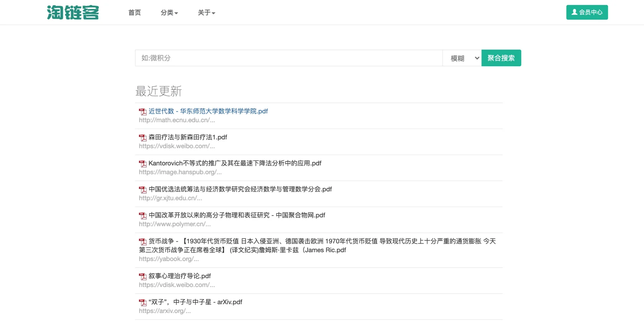Image resolution: width=644 pixels, height=322 pixels.
Task: Click the PDF icon beside 中国优选法统筹法
Action: click(143, 190)
